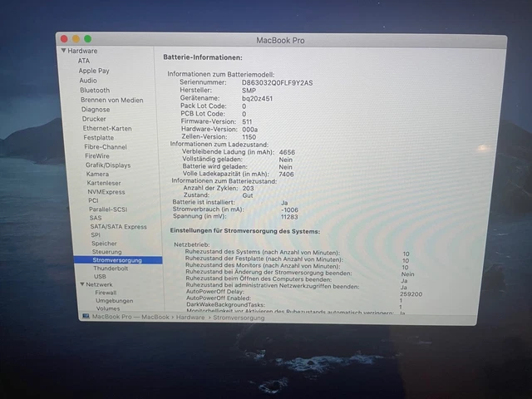The width and height of the screenshot is (532, 399).
Task: Click the Batterie-Informationen heading
Action: [x=203, y=57]
